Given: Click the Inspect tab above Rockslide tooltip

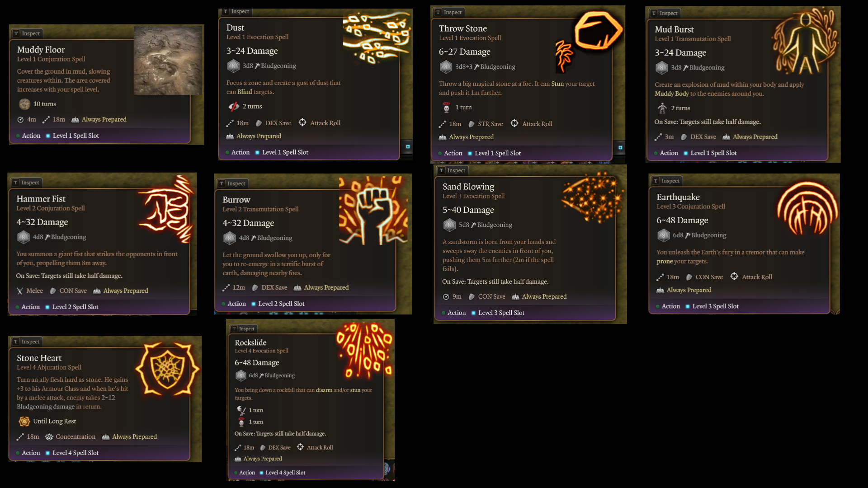Looking at the screenshot, I should (243, 328).
